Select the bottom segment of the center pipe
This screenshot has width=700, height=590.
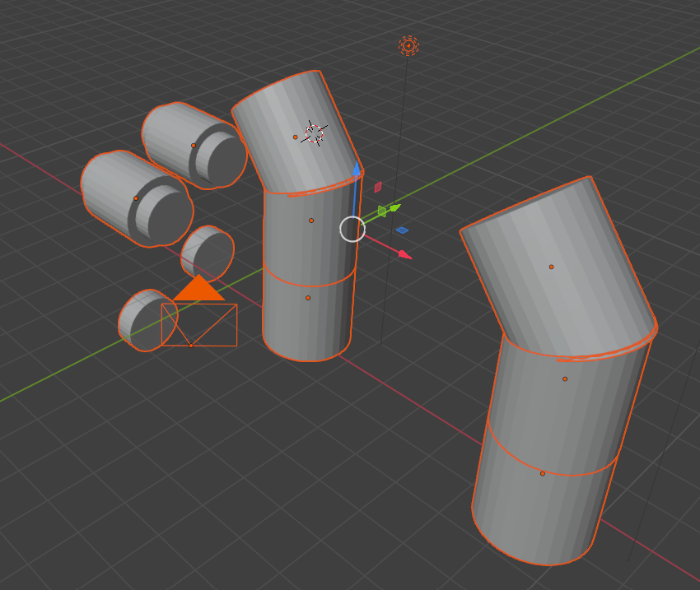pos(307,312)
